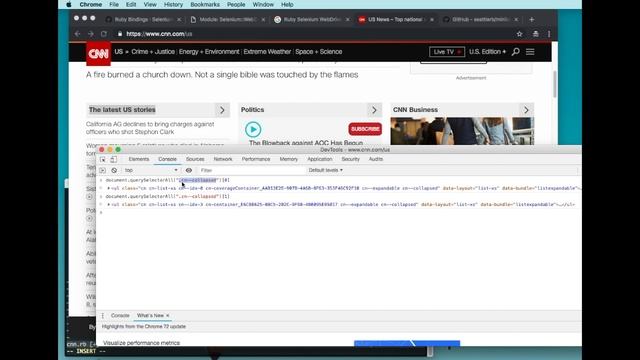640x360 pixels.
Task: Switch to the GitHub browser tab
Action: point(480,19)
